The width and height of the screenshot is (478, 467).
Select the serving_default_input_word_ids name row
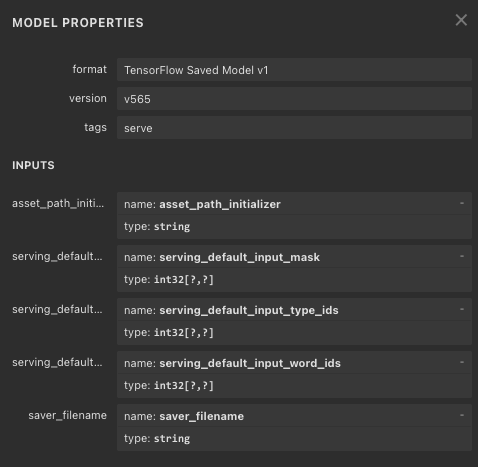tap(294, 363)
